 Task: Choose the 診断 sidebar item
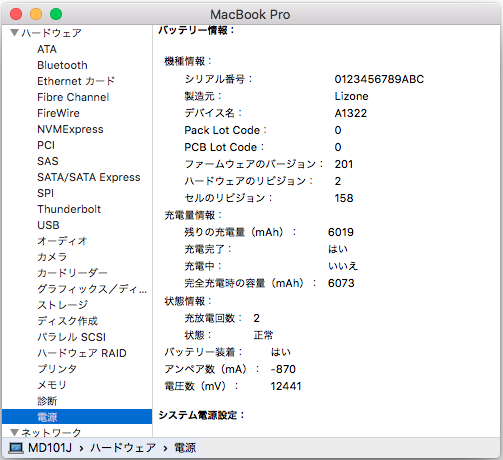pyautogui.click(x=47, y=401)
